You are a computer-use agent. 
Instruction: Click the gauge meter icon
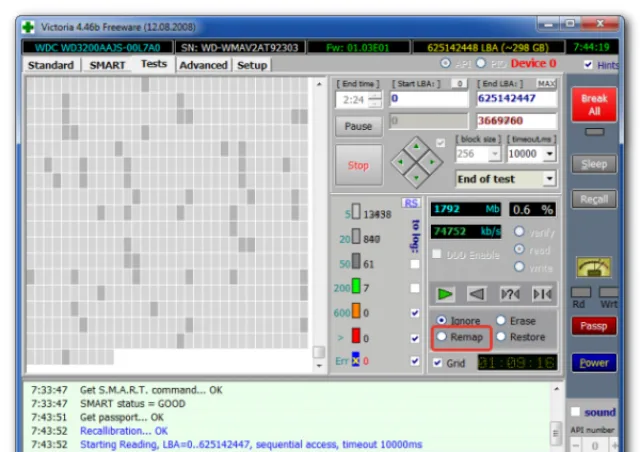click(594, 267)
